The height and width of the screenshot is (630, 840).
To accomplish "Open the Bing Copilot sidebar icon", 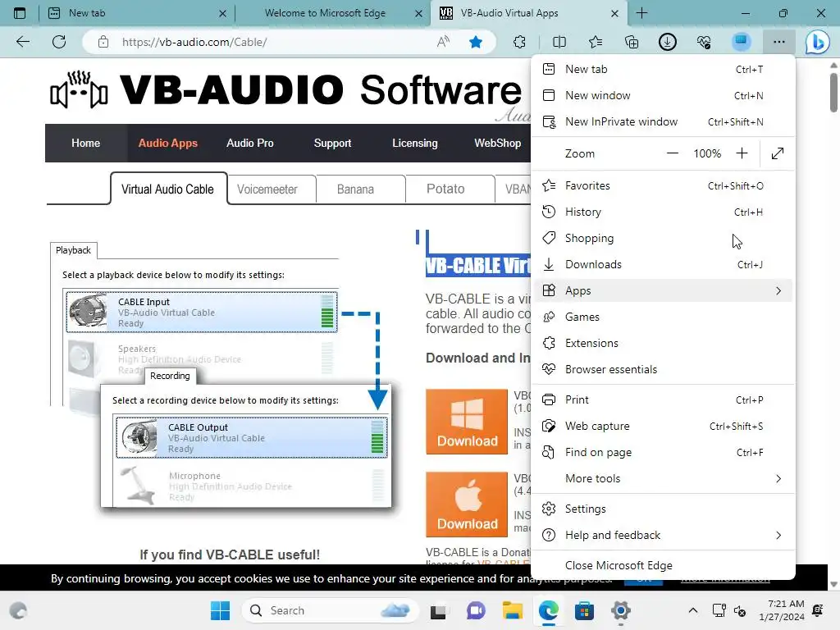I will coord(817,42).
